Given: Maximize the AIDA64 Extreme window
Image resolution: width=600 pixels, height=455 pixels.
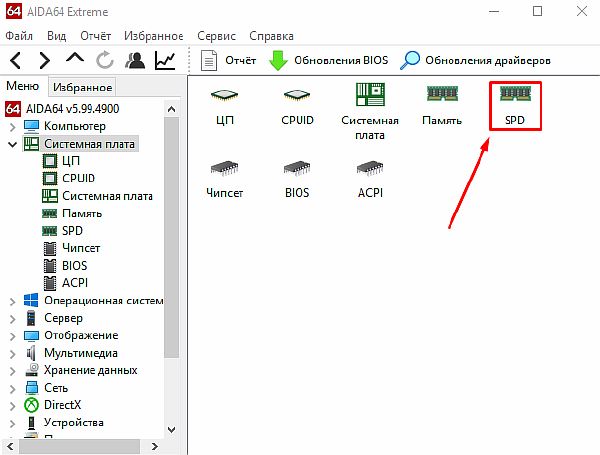Looking at the screenshot, I should pos(537,11).
